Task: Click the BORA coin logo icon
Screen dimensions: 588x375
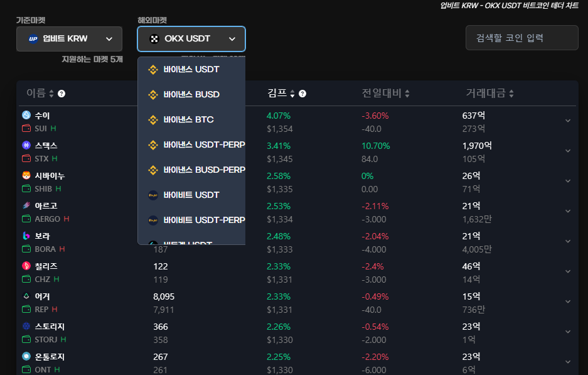Action: click(x=26, y=236)
